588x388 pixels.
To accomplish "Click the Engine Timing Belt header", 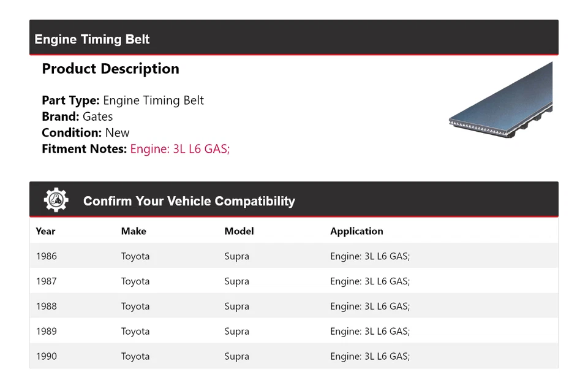I will tap(92, 39).
